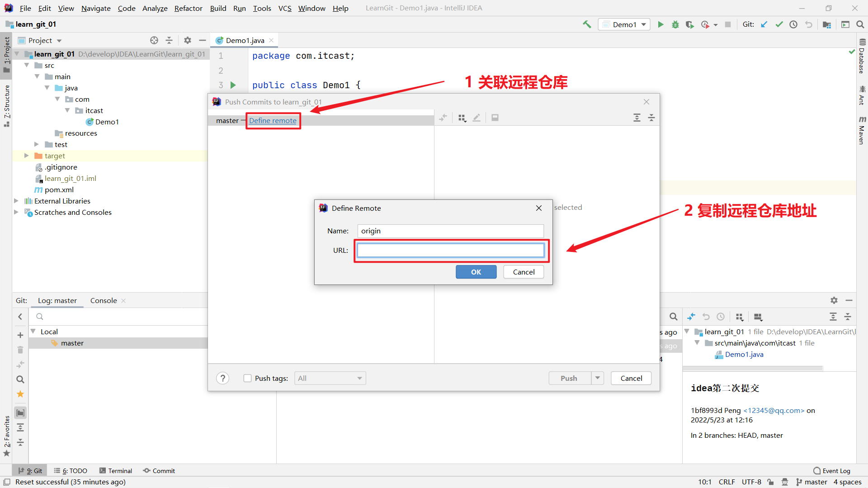Click the URL input field
Image resolution: width=868 pixels, height=488 pixels.
pos(451,250)
